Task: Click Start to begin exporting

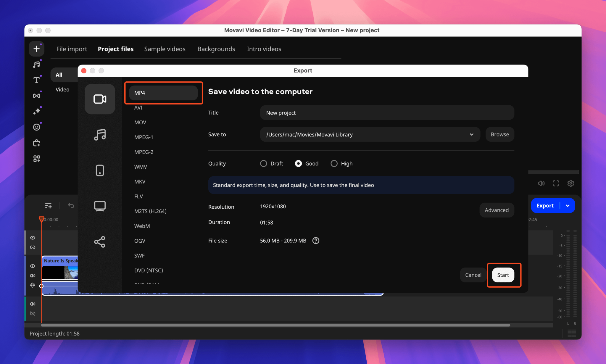Action: pos(503,275)
